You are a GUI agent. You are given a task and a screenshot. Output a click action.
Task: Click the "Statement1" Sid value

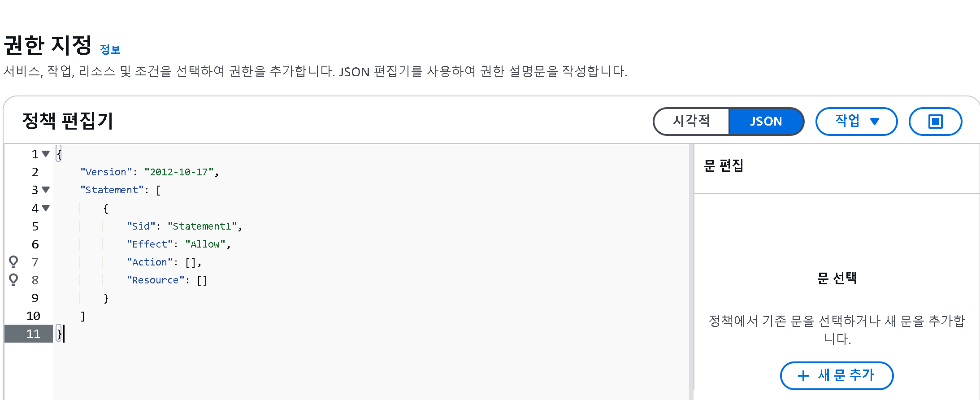(x=202, y=226)
